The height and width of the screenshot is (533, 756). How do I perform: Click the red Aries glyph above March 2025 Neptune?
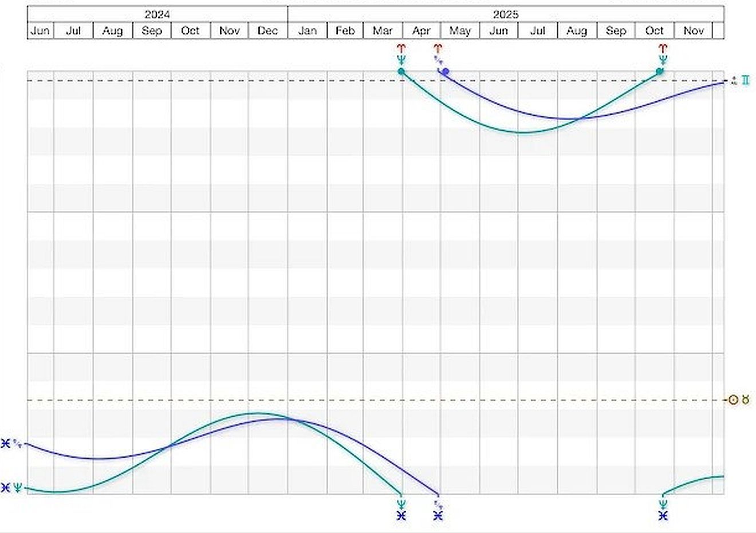coord(401,49)
